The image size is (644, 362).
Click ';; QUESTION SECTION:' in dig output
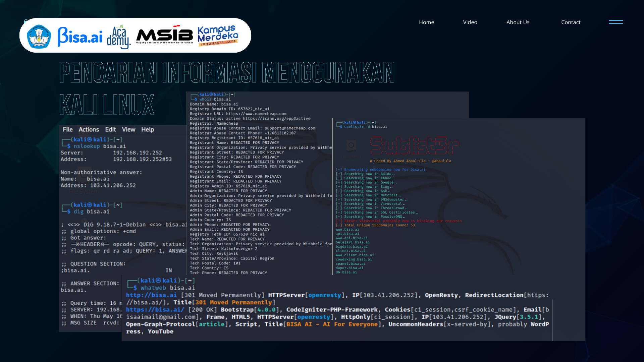pyautogui.click(x=93, y=264)
